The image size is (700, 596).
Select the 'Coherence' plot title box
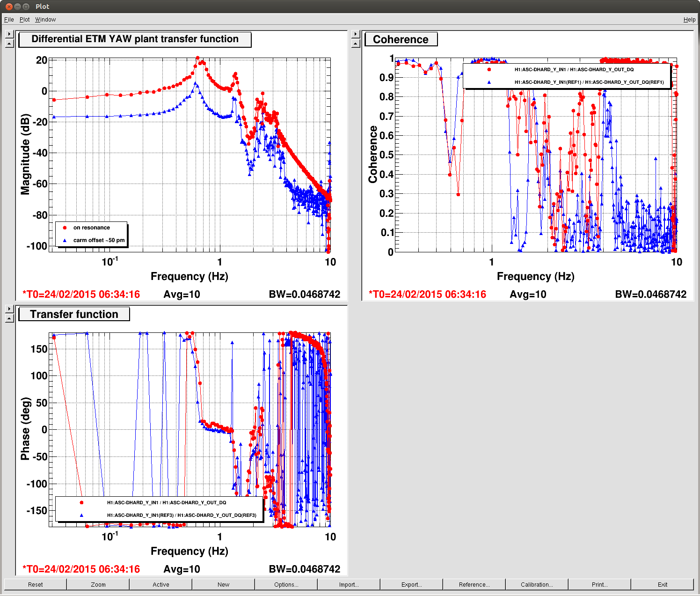[x=401, y=39]
